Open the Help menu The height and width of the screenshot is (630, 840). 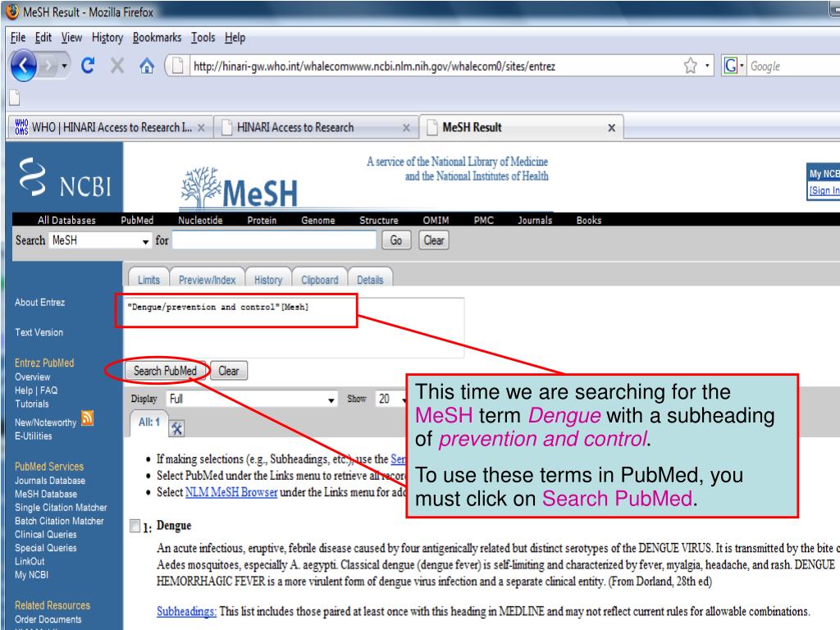(x=235, y=37)
